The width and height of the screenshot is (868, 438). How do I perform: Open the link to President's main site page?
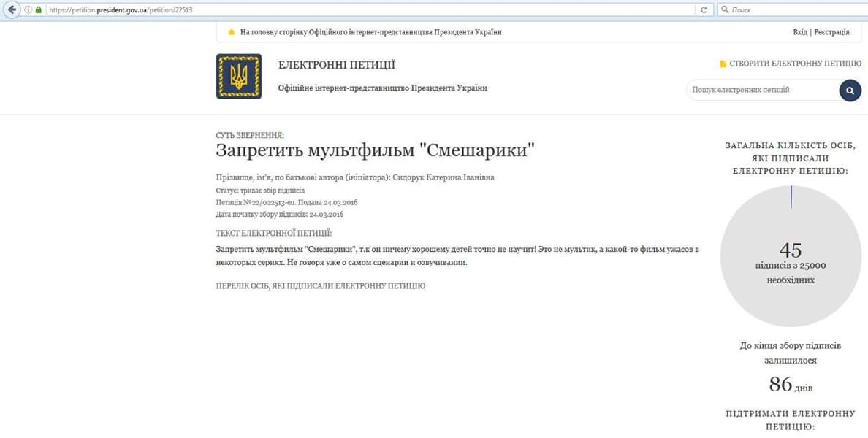371,32
